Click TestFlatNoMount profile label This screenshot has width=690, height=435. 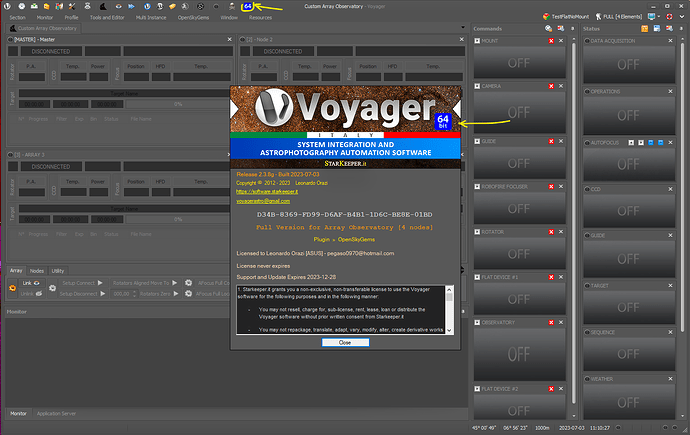(x=570, y=17)
